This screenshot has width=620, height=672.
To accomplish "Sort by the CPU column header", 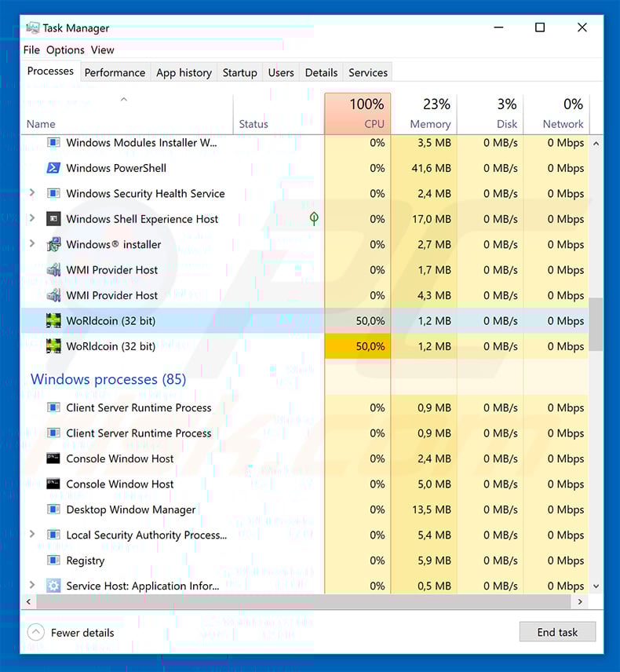I will (x=358, y=114).
